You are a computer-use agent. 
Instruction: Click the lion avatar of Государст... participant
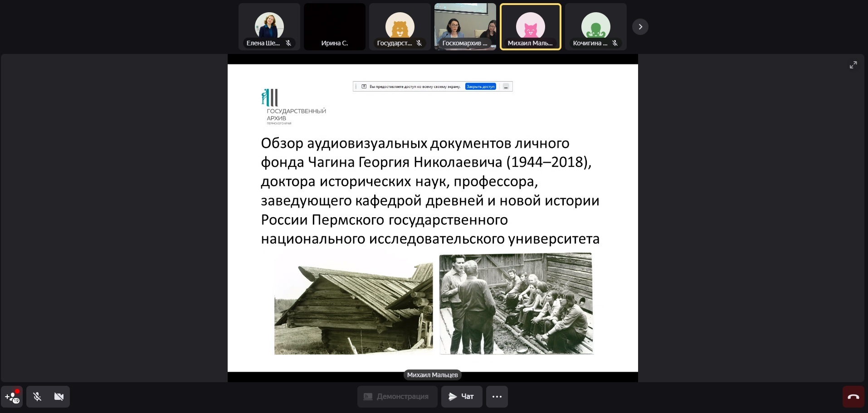[x=400, y=26]
